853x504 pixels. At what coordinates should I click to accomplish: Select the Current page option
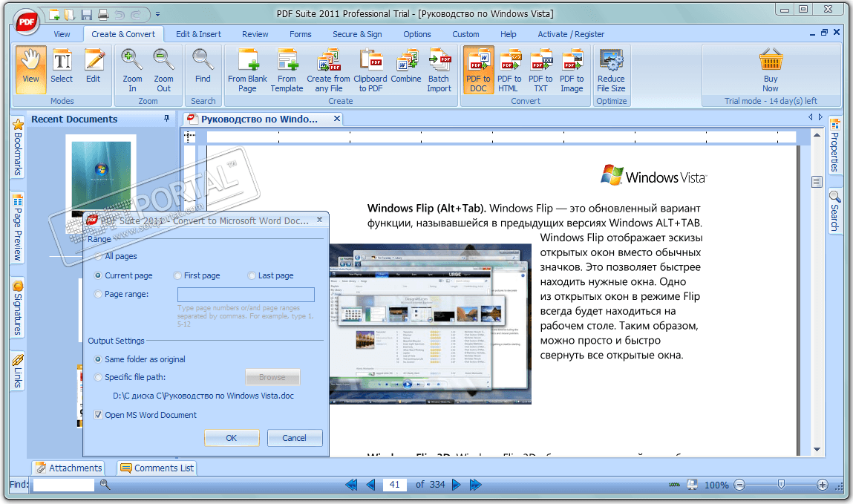click(98, 275)
